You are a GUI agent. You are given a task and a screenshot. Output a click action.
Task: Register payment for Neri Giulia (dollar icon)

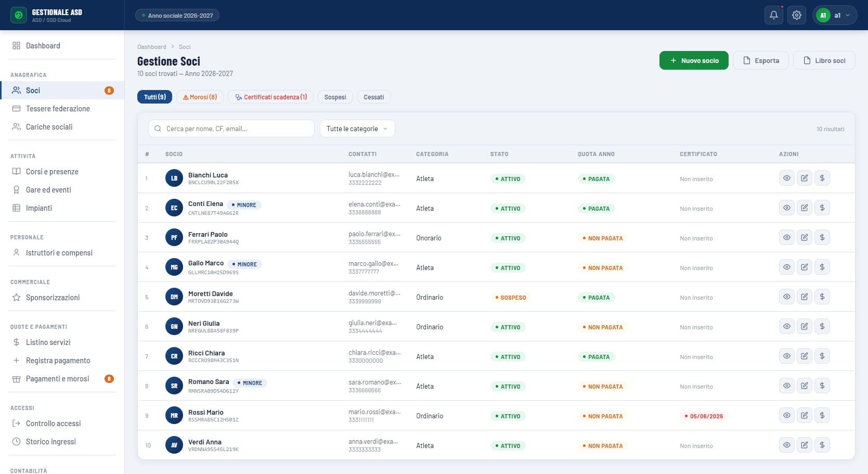point(822,326)
